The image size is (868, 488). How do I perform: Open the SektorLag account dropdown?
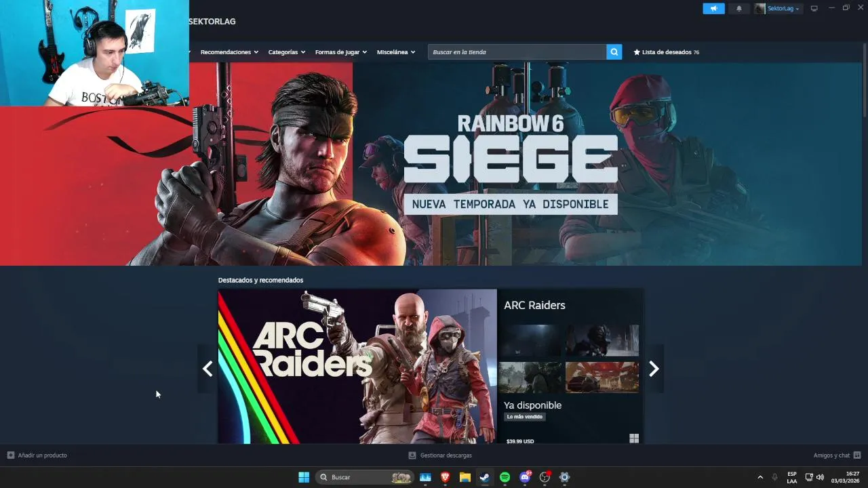point(783,9)
